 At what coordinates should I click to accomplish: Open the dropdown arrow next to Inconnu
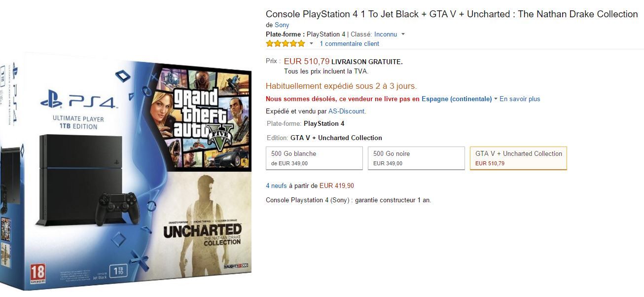(403, 35)
